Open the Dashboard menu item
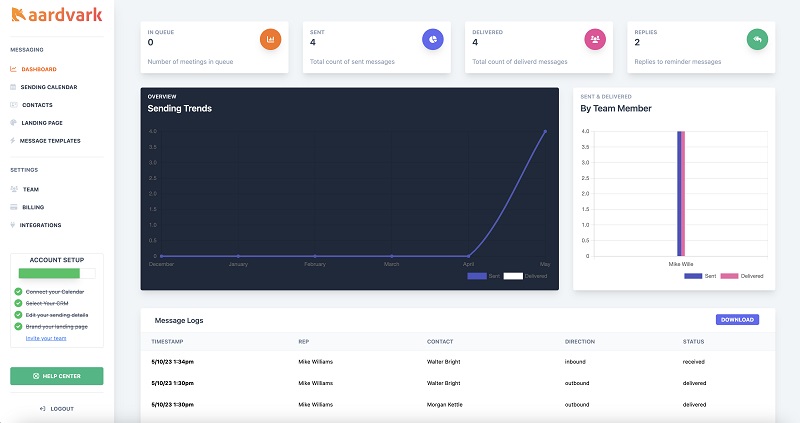Viewport: 800px width, 423px height. coord(39,69)
